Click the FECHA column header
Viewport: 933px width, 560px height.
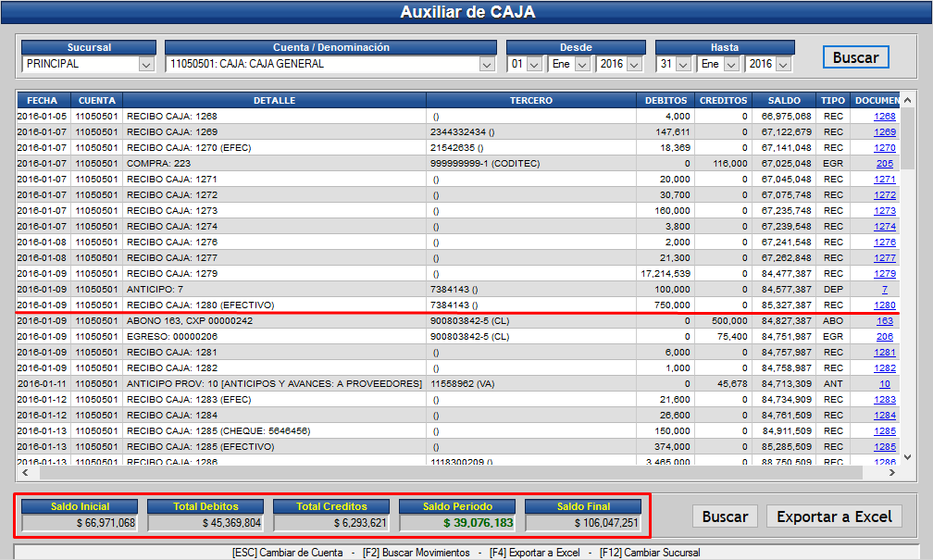(43, 100)
